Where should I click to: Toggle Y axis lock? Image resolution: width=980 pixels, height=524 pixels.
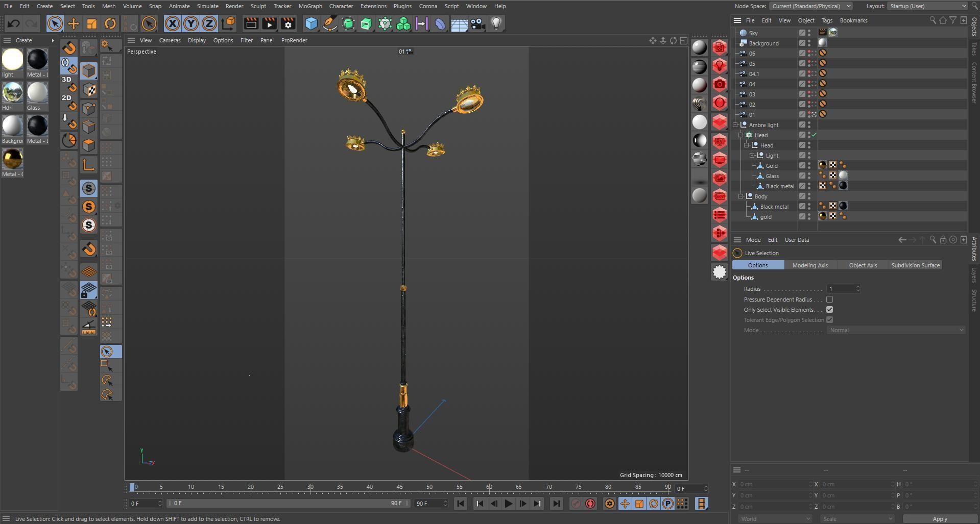pyautogui.click(x=191, y=23)
